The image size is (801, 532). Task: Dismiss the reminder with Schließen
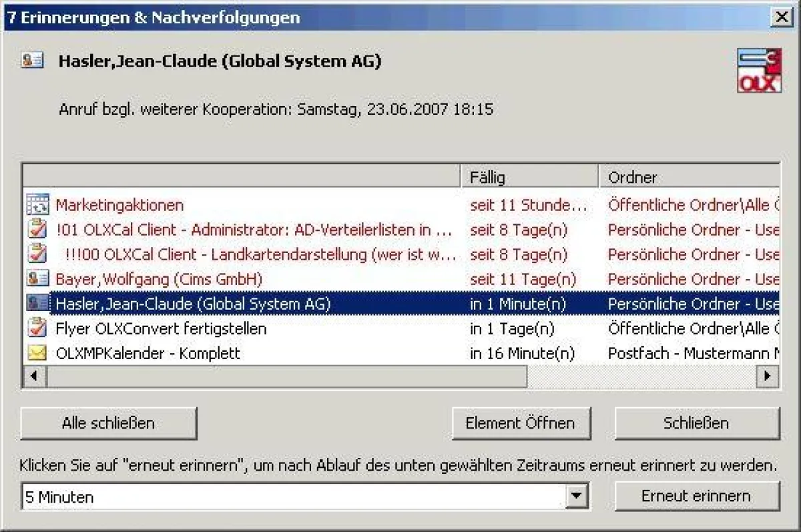click(x=696, y=423)
